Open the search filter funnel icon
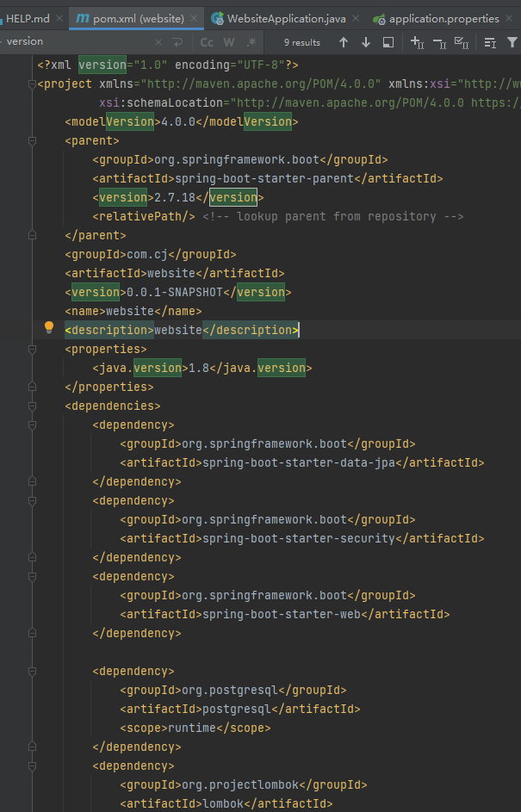The width and height of the screenshot is (521, 812). (x=512, y=41)
